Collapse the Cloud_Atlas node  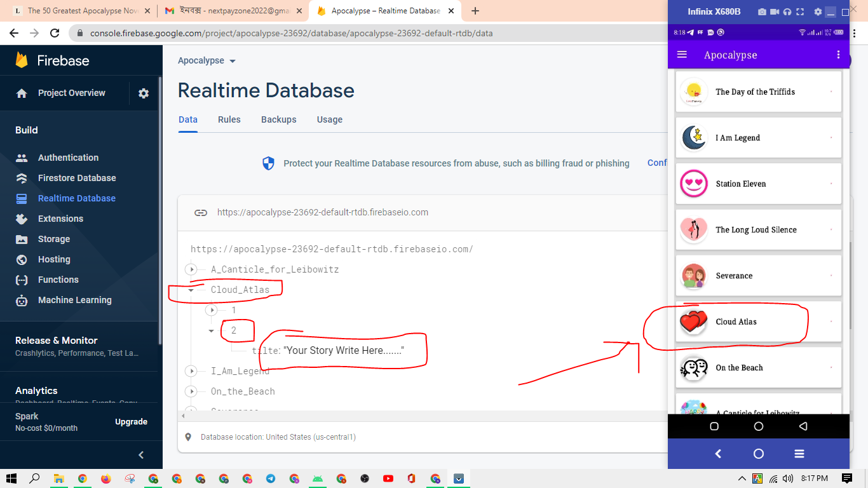[191, 290]
